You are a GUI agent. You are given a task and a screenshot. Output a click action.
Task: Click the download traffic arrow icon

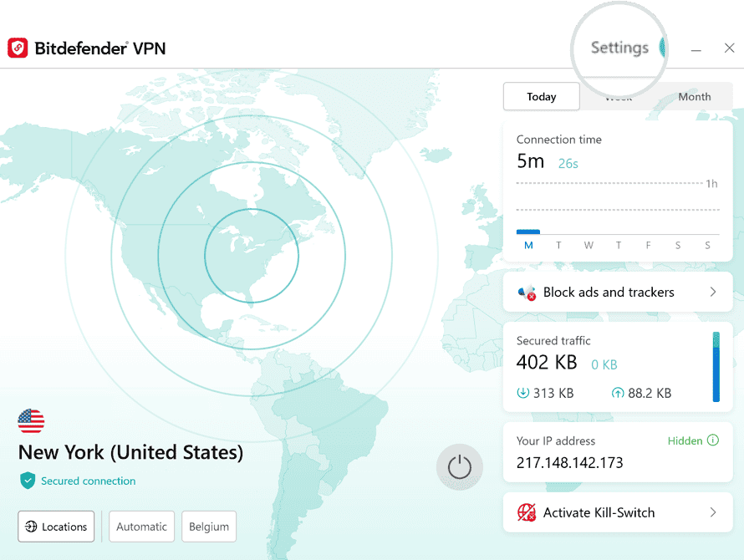coord(522,393)
